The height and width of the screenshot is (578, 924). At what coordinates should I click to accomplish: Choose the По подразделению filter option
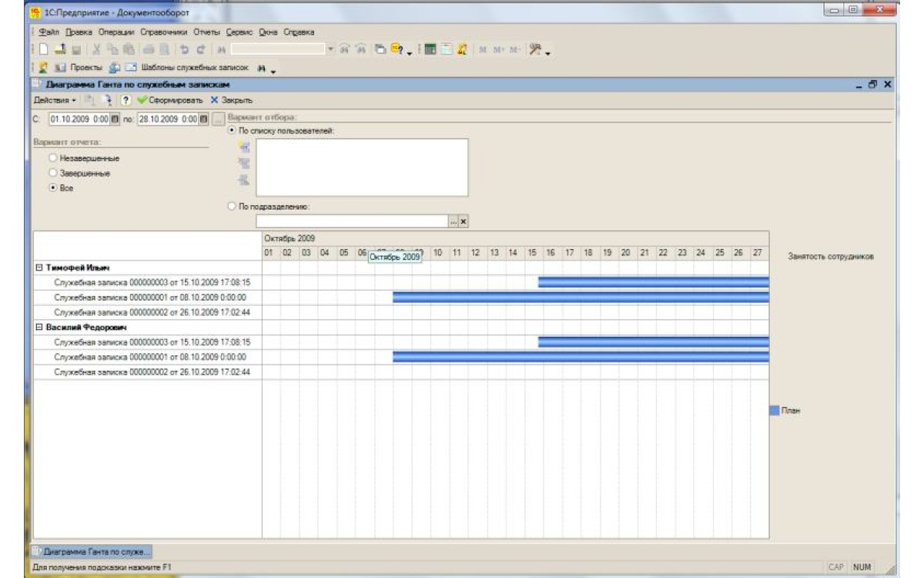233,207
